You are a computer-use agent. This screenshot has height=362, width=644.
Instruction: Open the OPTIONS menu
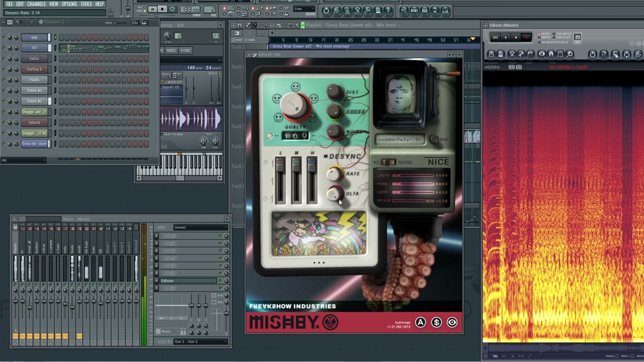[x=69, y=4]
